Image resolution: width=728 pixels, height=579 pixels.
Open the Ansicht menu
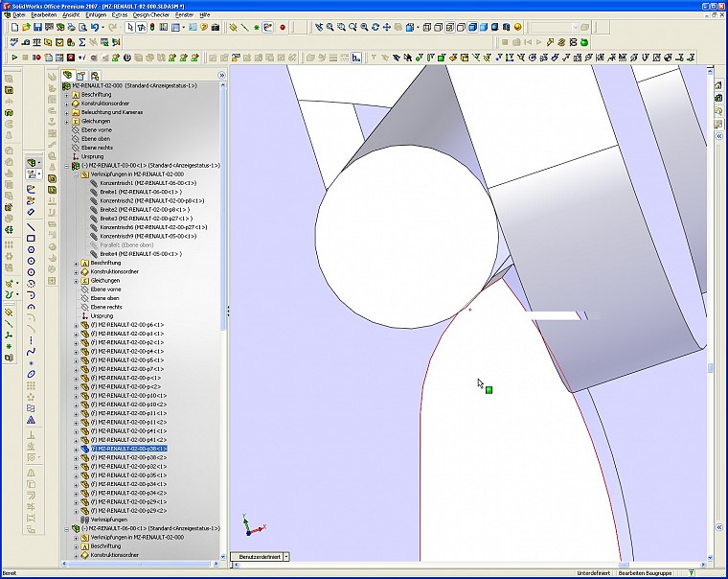coord(71,15)
